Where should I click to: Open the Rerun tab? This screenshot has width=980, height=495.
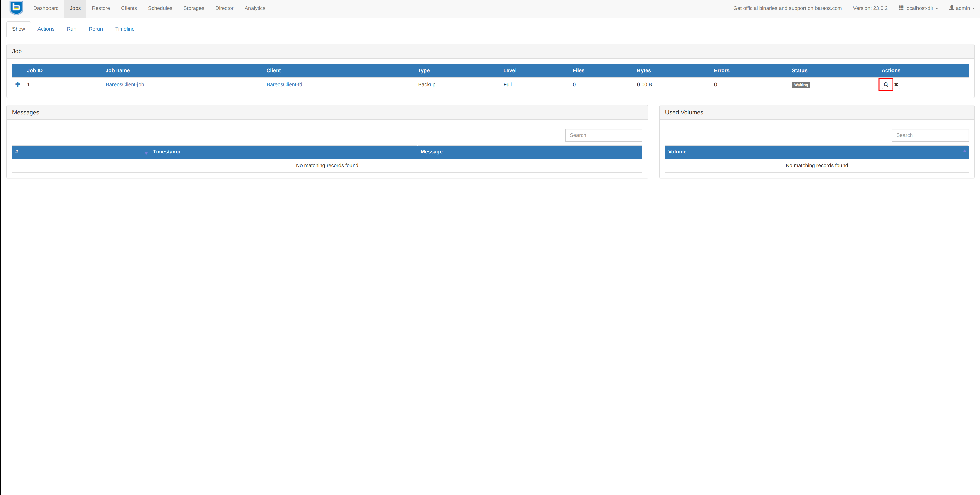pyautogui.click(x=95, y=29)
